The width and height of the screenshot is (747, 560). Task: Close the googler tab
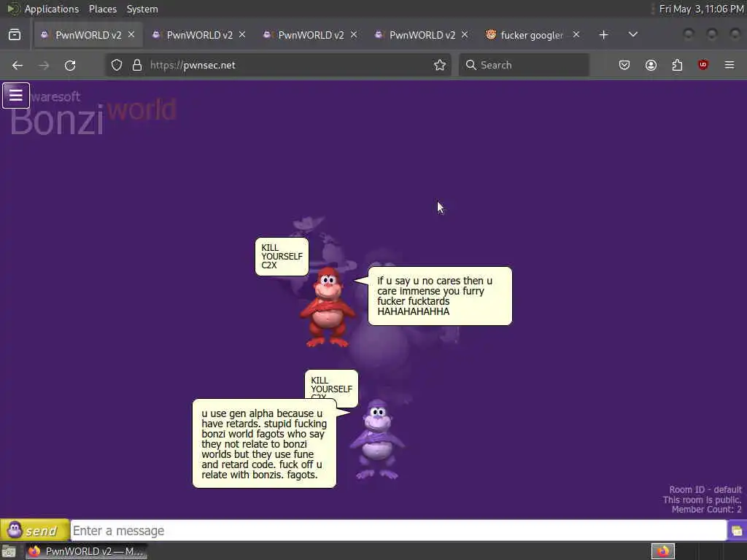576,34
